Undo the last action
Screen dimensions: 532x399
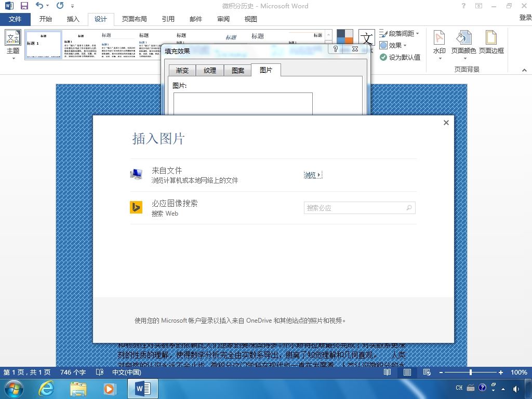39,5
